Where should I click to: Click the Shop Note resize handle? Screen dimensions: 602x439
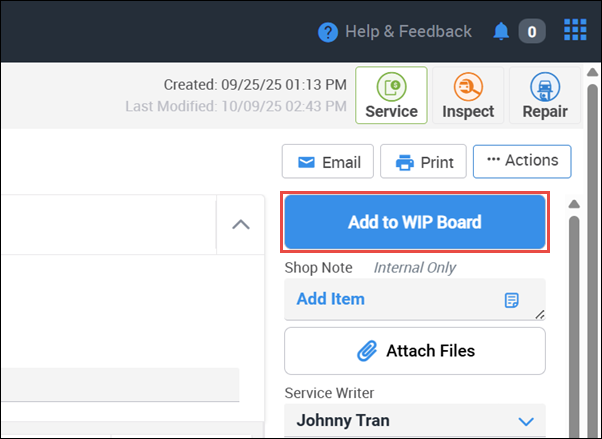point(541,315)
